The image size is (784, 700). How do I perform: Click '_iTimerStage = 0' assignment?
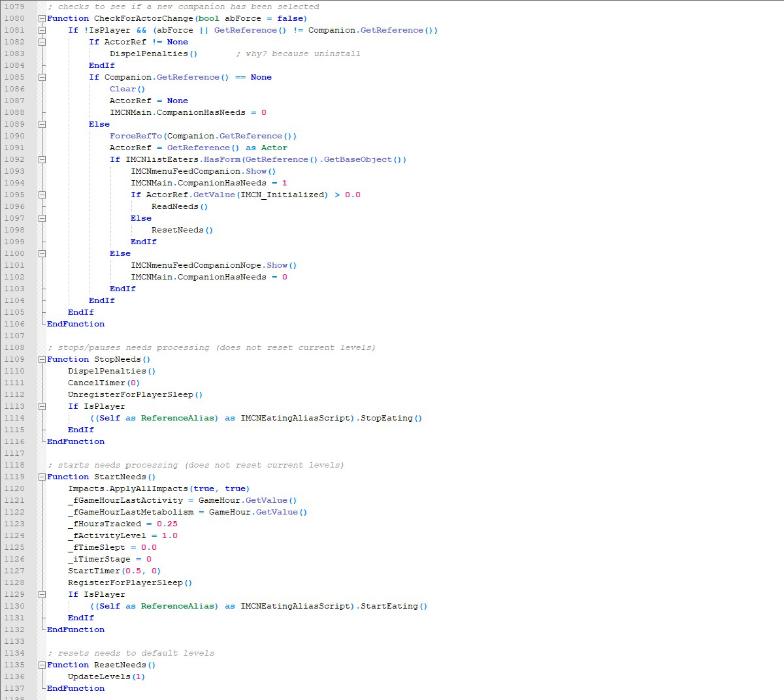tap(110, 559)
